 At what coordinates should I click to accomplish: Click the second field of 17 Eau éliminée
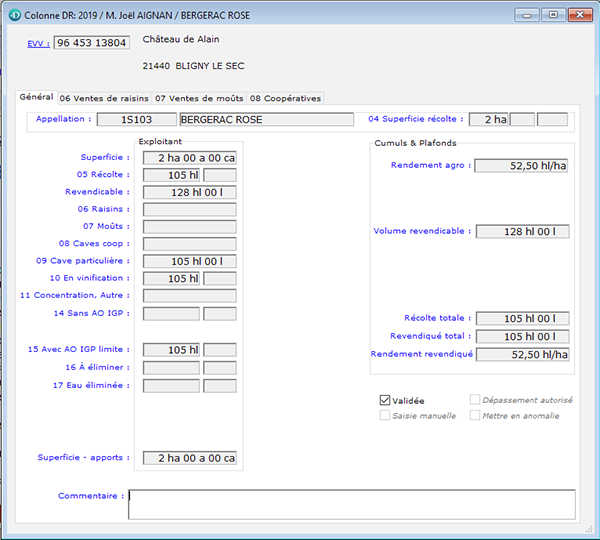220,386
